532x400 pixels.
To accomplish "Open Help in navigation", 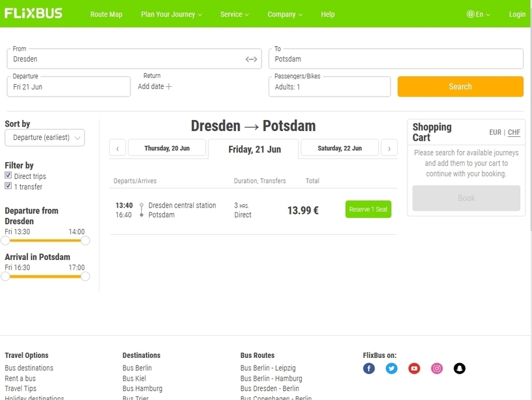I will 328,14.
